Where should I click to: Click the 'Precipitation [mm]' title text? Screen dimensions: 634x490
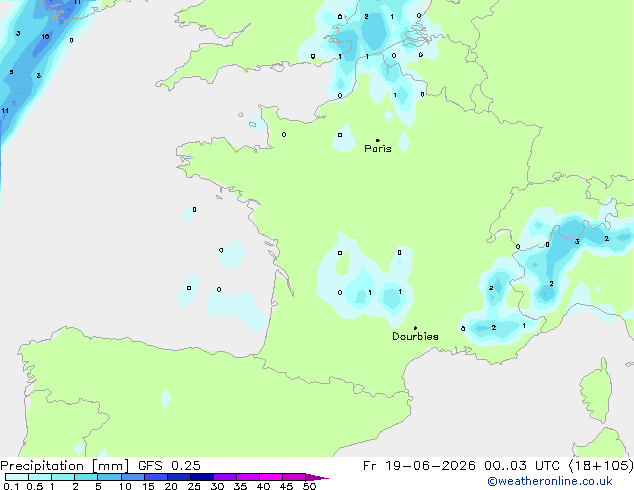click(65, 466)
